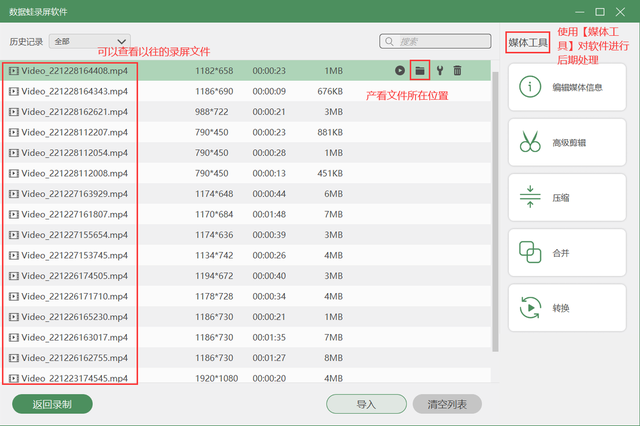Viewport: 640px width, 426px height.
Task: Click resolution 1134*742 cell
Action: point(214,255)
